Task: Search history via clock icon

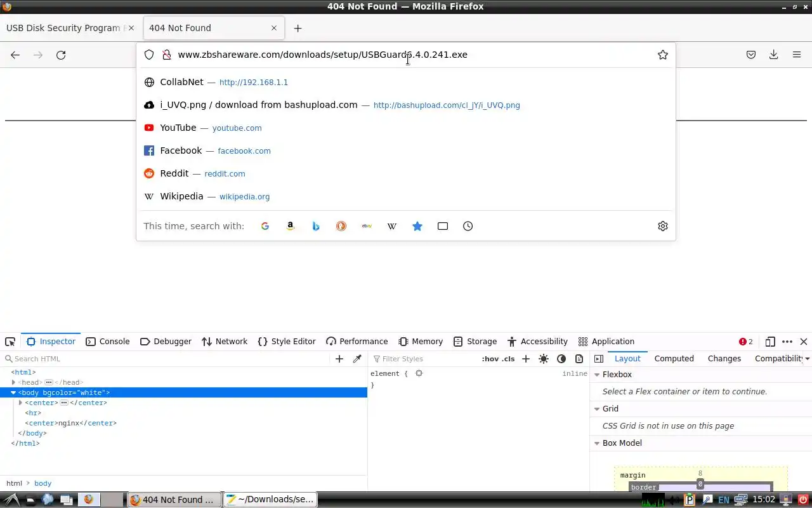Action: 468,226
